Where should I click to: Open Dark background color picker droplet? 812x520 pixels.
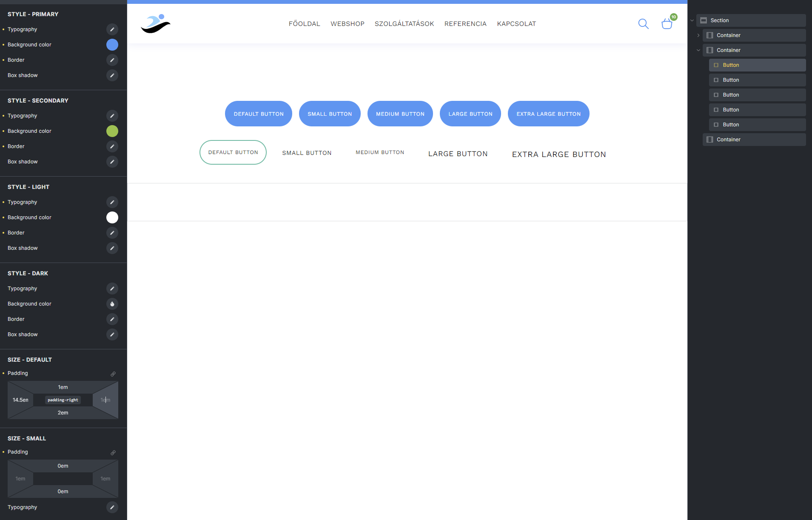click(112, 304)
